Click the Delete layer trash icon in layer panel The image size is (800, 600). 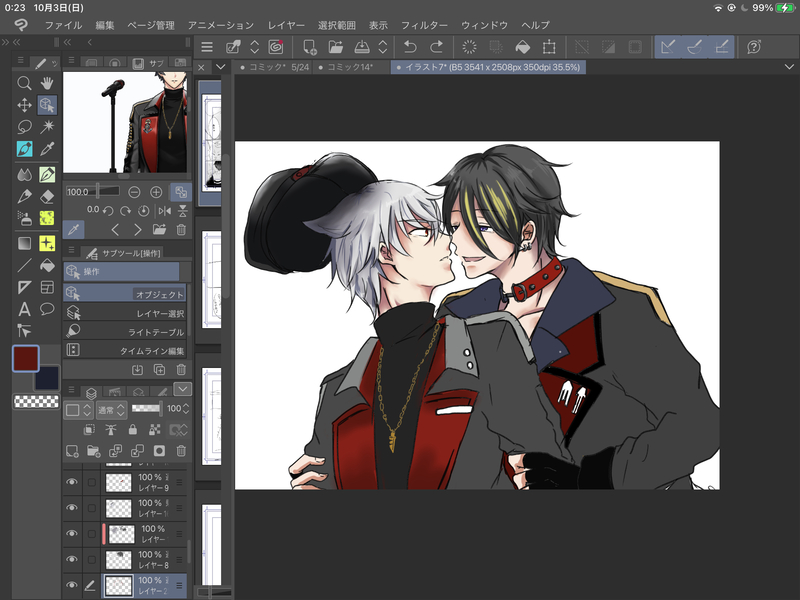coord(181,451)
